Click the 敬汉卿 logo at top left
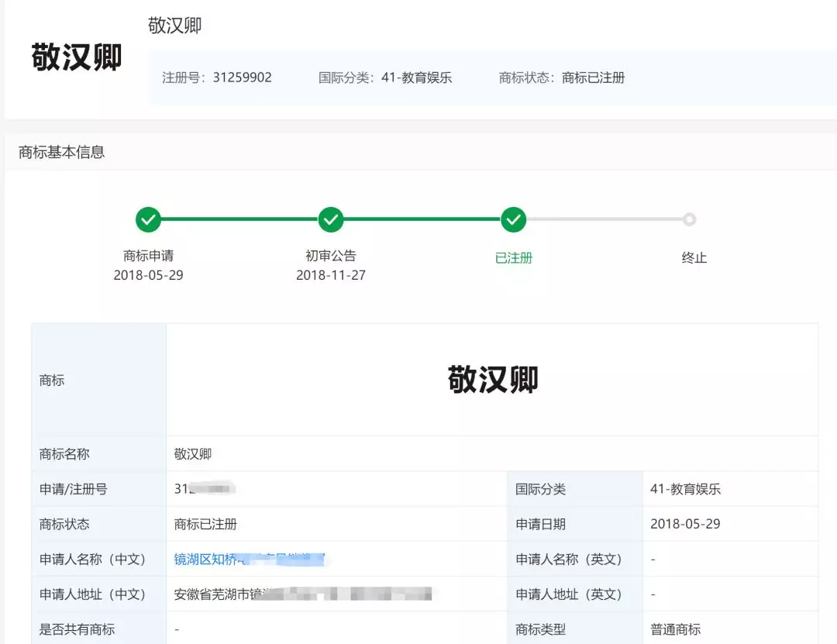The width and height of the screenshot is (837, 644). [x=77, y=57]
